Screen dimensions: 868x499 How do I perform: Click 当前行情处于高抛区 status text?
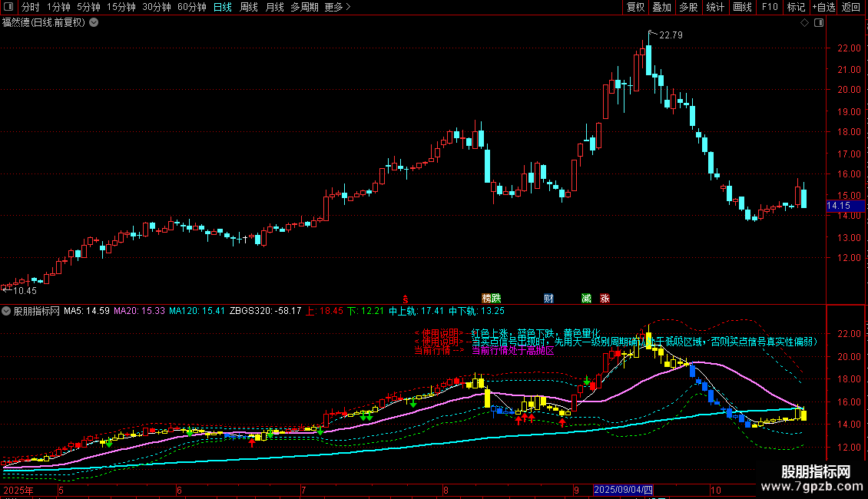point(512,351)
